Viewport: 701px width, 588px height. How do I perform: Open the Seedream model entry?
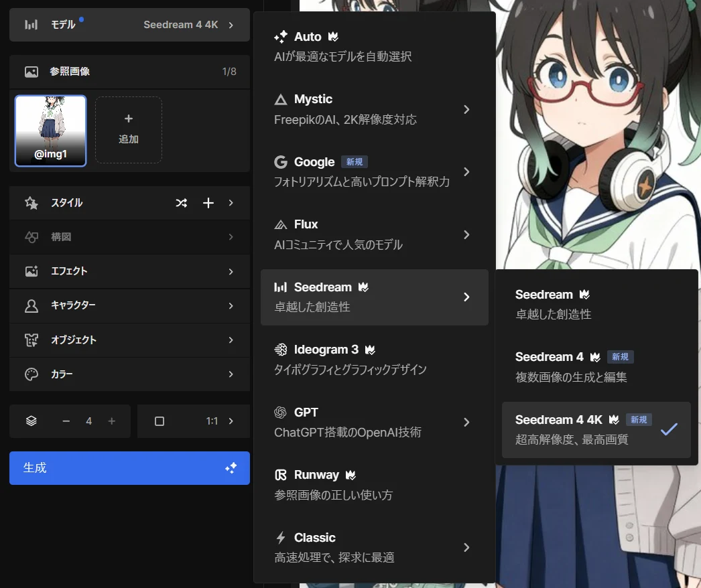(374, 297)
